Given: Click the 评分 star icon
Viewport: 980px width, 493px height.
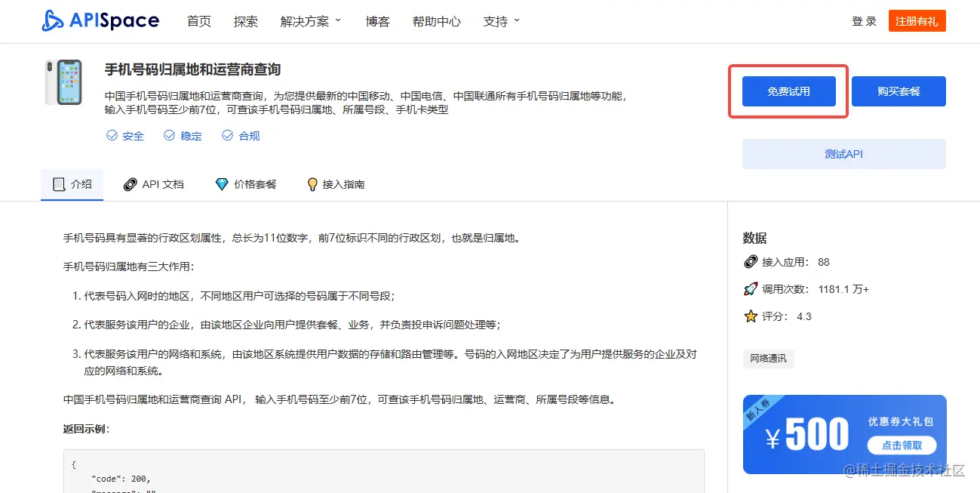Looking at the screenshot, I should tap(751, 316).
